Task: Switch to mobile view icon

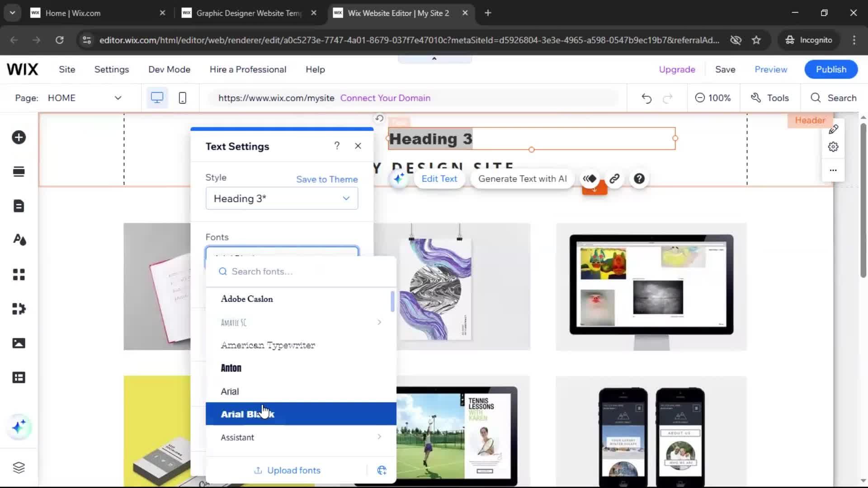Action: (x=182, y=98)
